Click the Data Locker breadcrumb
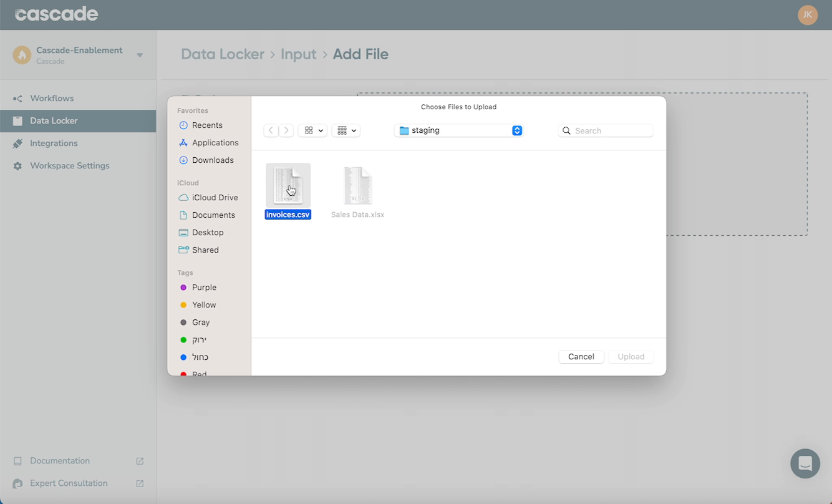 (223, 54)
